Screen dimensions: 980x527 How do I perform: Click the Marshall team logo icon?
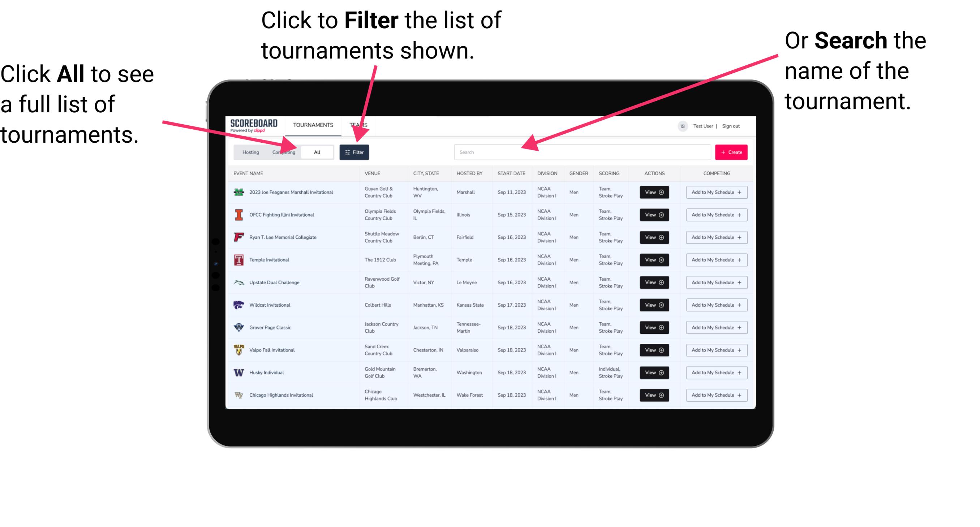238,192
